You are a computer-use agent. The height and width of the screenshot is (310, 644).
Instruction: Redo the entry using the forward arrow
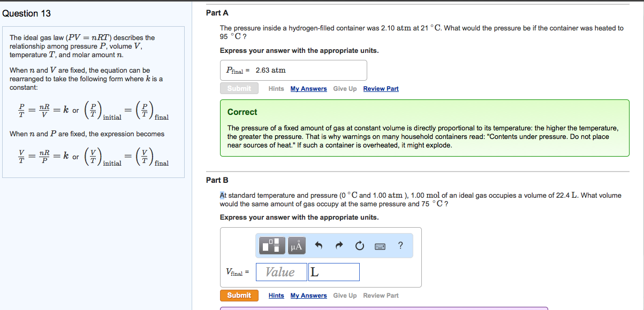tap(339, 245)
